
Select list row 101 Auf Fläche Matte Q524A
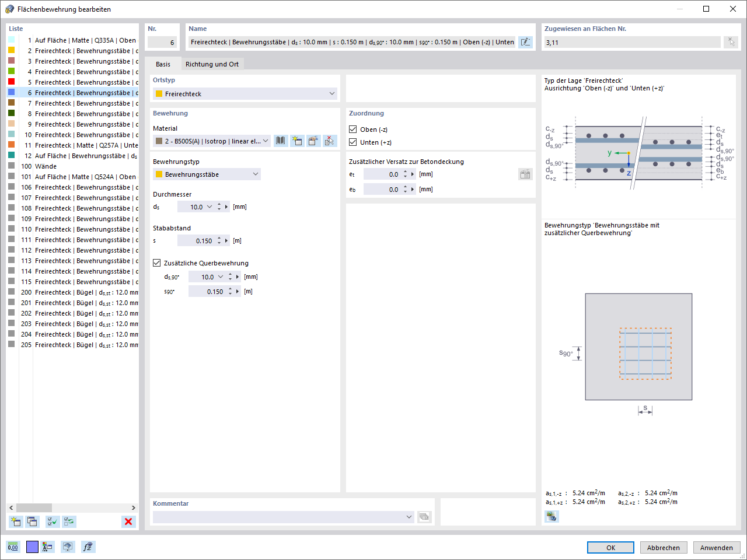pyautogui.click(x=73, y=177)
